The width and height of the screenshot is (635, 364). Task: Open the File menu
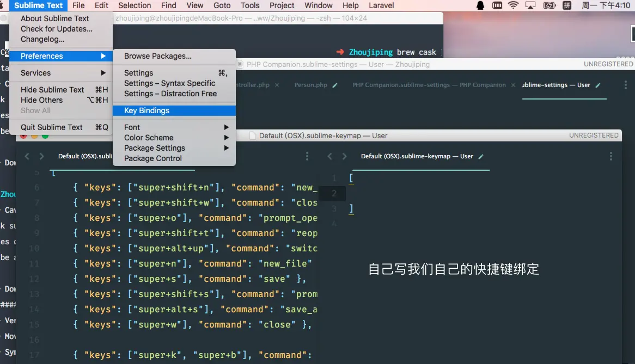click(x=78, y=5)
